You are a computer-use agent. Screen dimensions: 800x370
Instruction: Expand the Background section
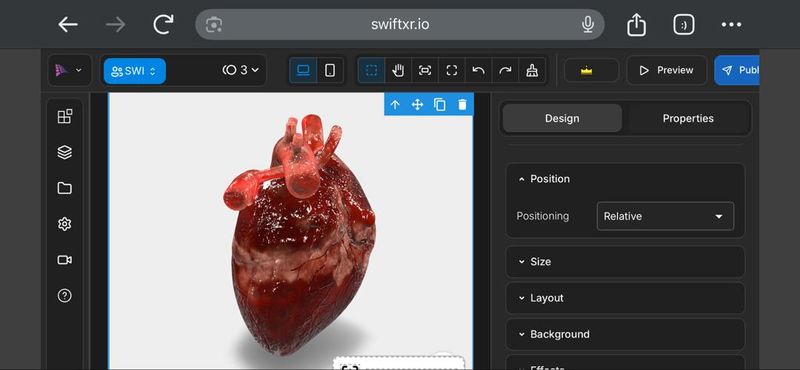point(625,334)
